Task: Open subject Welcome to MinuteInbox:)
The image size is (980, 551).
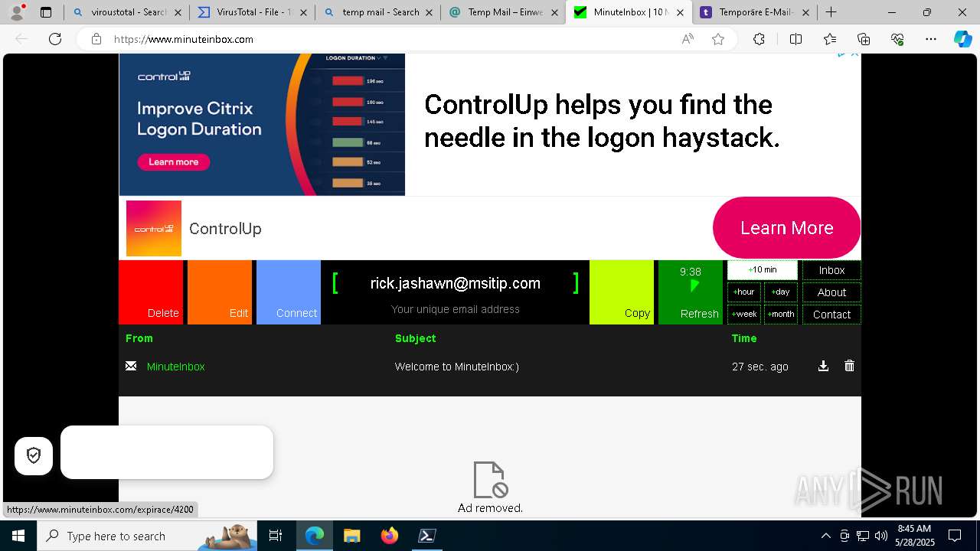Action: 456,367
